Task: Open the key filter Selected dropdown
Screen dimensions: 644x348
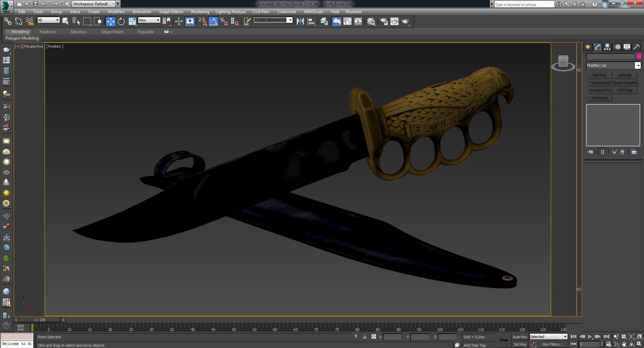Action: (548, 337)
